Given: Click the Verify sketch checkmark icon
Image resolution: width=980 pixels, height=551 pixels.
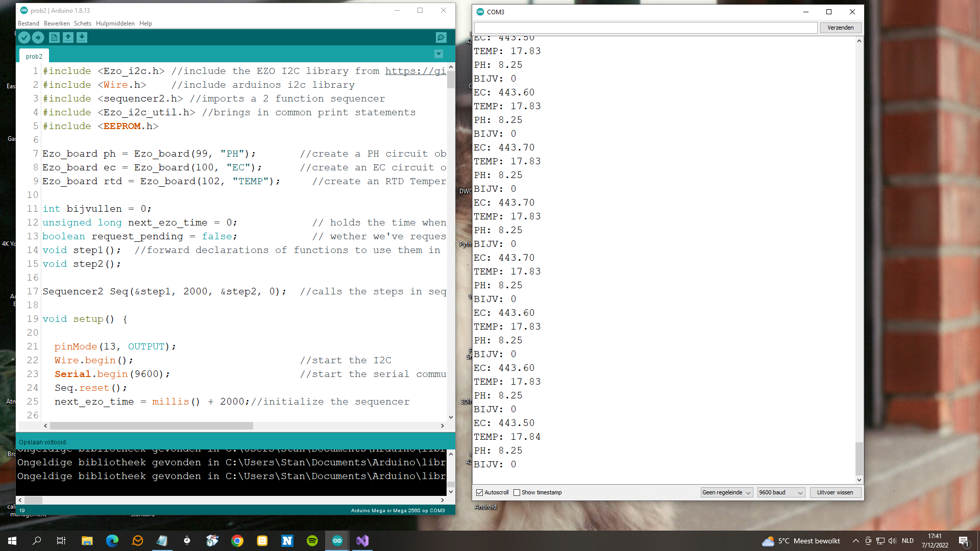Looking at the screenshot, I should [24, 37].
